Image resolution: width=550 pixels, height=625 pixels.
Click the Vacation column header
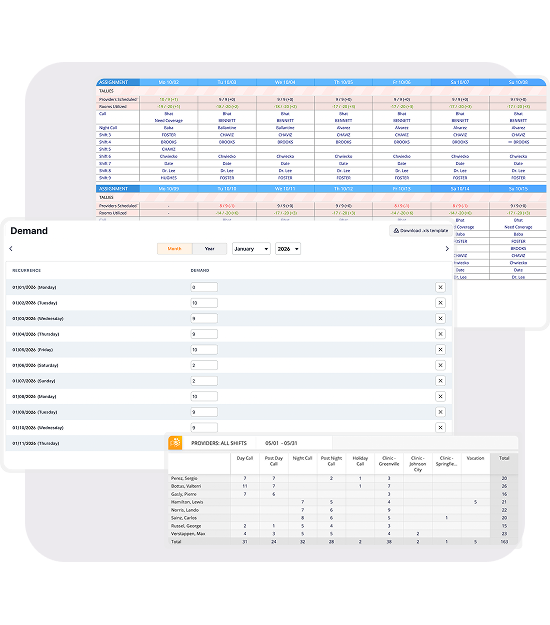(475, 458)
